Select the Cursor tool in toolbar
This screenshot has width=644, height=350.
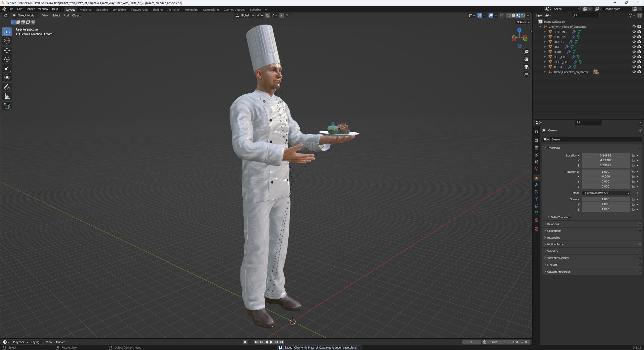tap(7, 41)
